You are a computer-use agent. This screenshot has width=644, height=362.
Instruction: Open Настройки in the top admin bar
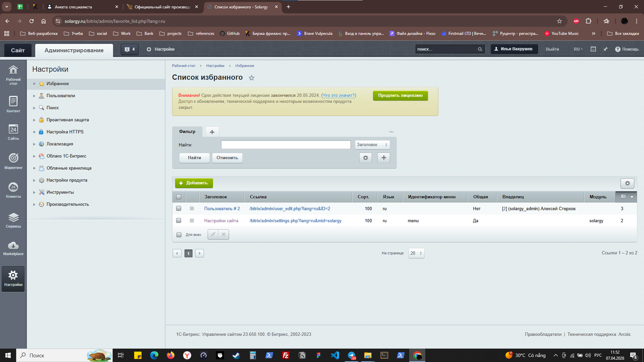[160, 49]
